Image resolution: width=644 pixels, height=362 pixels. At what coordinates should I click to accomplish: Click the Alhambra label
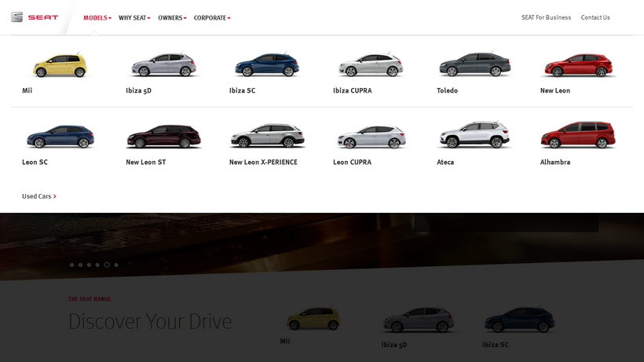click(x=555, y=162)
